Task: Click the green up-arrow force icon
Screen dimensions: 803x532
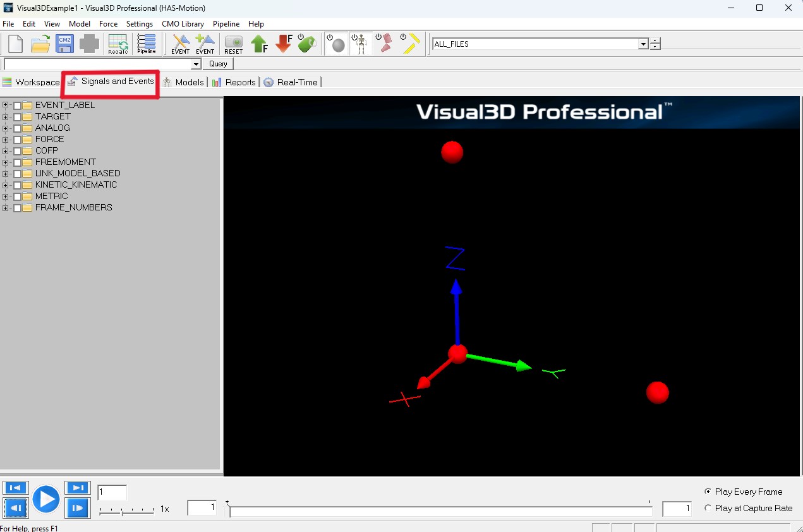Action: coord(259,44)
